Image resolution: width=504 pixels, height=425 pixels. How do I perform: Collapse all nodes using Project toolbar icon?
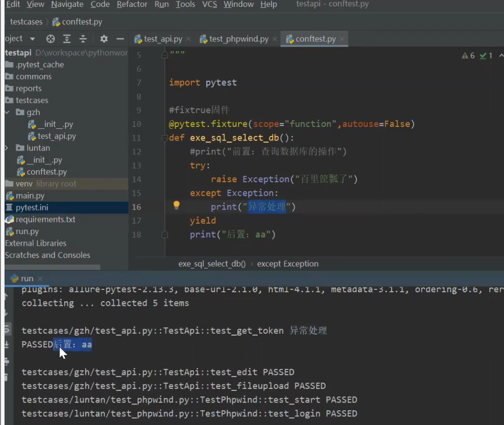83,39
